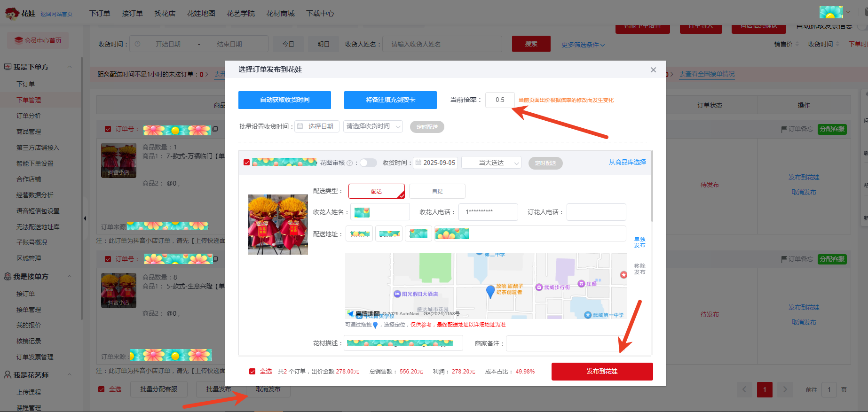The height and width of the screenshot is (412, 868).
Task: Click 移除发布 beside the map
Action: pos(639,269)
